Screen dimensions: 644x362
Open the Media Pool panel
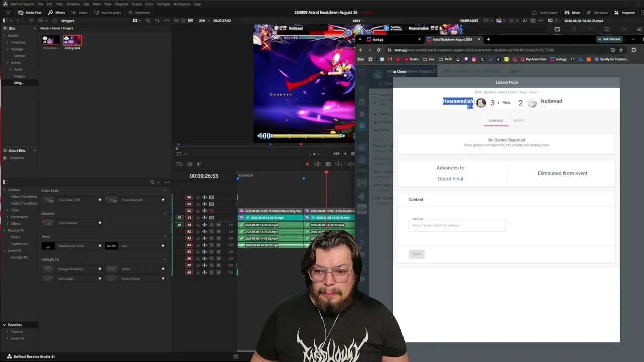(31, 12)
